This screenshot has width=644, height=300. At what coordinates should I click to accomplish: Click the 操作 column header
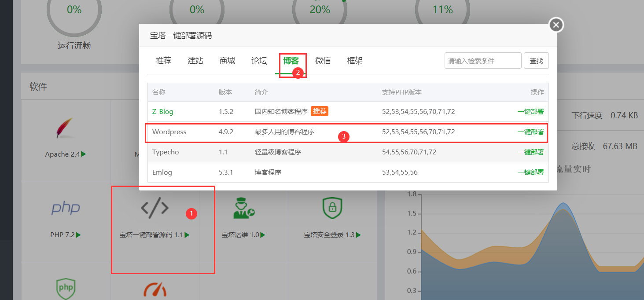(537, 92)
